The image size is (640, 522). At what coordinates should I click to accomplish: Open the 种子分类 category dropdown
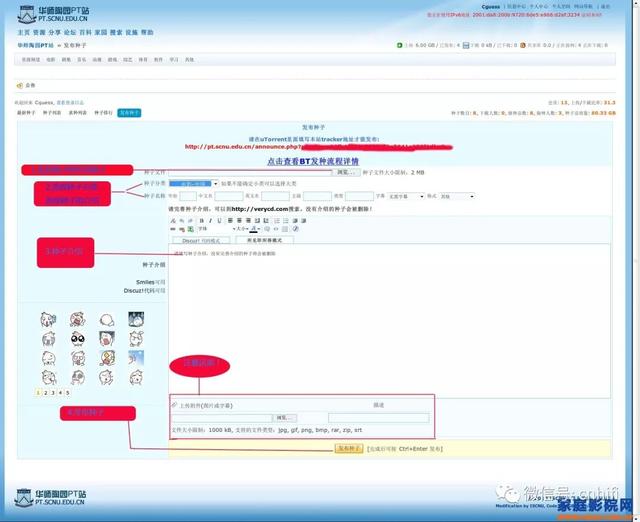click(193, 184)
